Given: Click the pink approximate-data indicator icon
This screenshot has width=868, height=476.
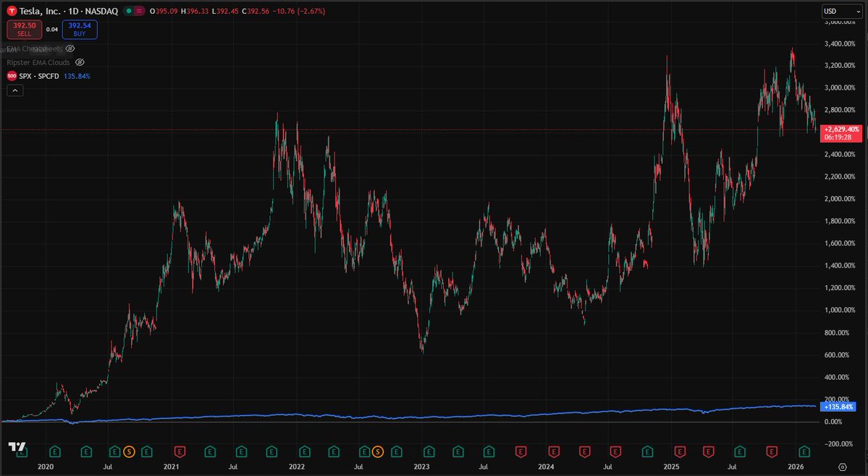Looking at the screenshot, I should click(139, 11).
